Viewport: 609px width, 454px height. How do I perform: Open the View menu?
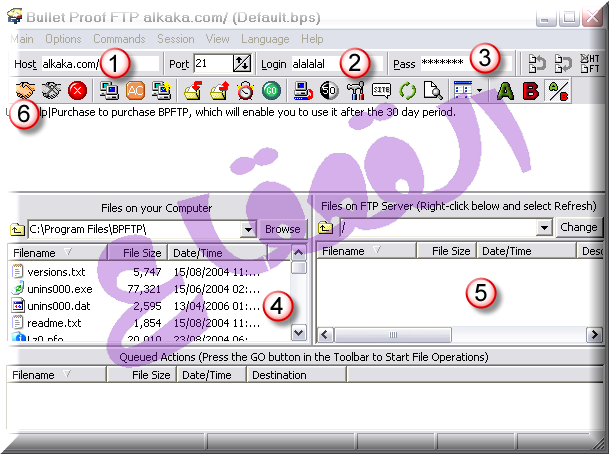coord(218,39)
